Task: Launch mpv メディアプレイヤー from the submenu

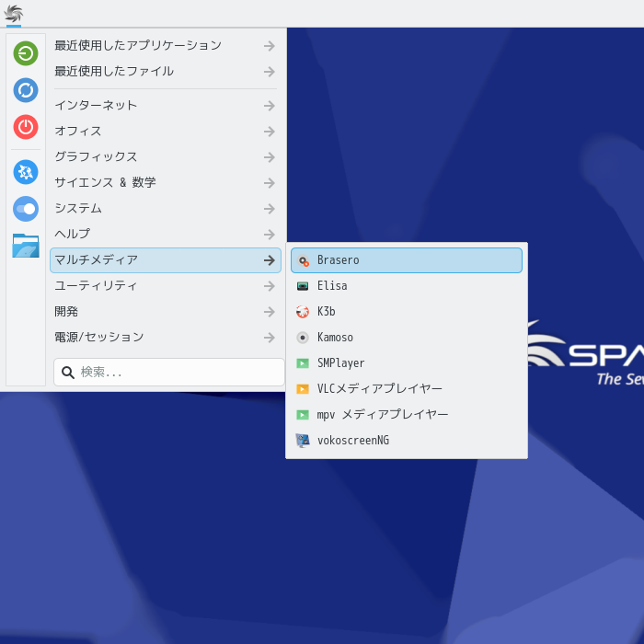Action: click(x=407, y=415)
